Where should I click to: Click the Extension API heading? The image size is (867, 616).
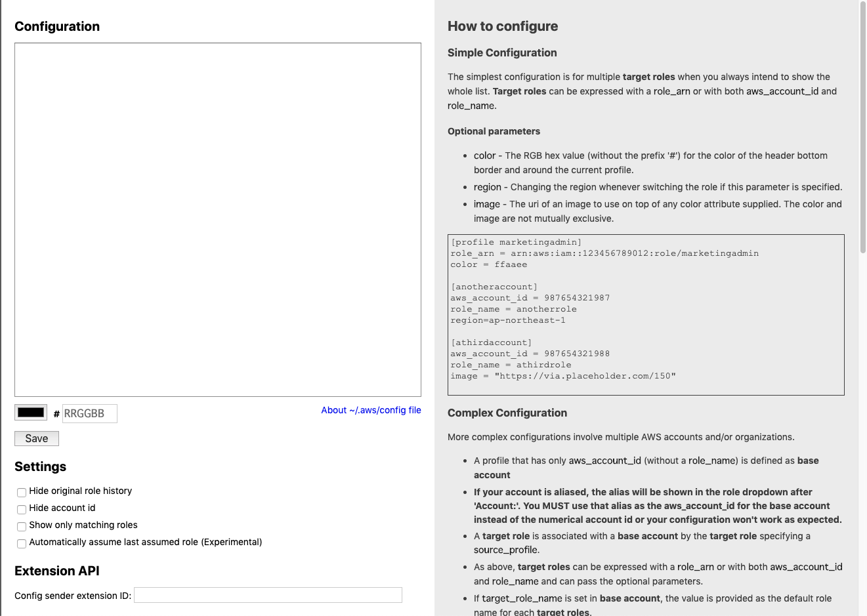(x=57, y=571)
